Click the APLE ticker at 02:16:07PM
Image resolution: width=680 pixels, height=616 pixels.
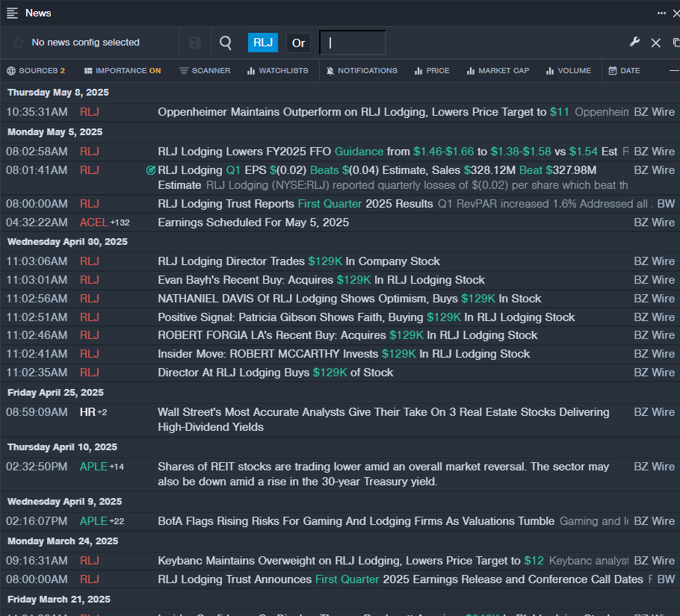tap(93, 521)
